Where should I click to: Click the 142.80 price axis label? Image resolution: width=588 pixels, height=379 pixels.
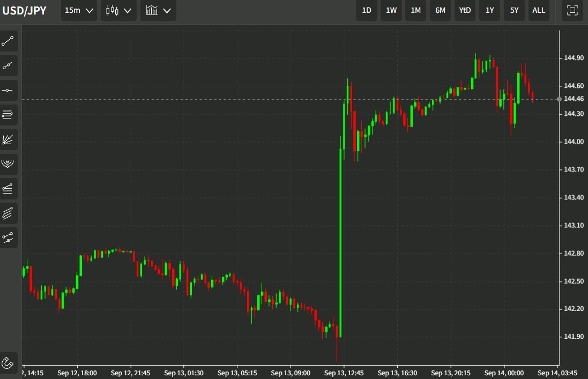574,253
